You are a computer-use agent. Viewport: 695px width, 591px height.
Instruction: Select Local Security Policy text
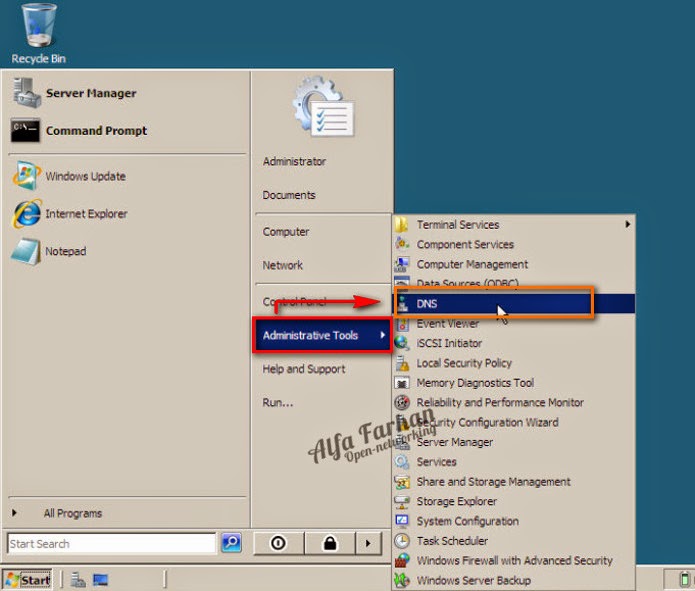point(464,363)
